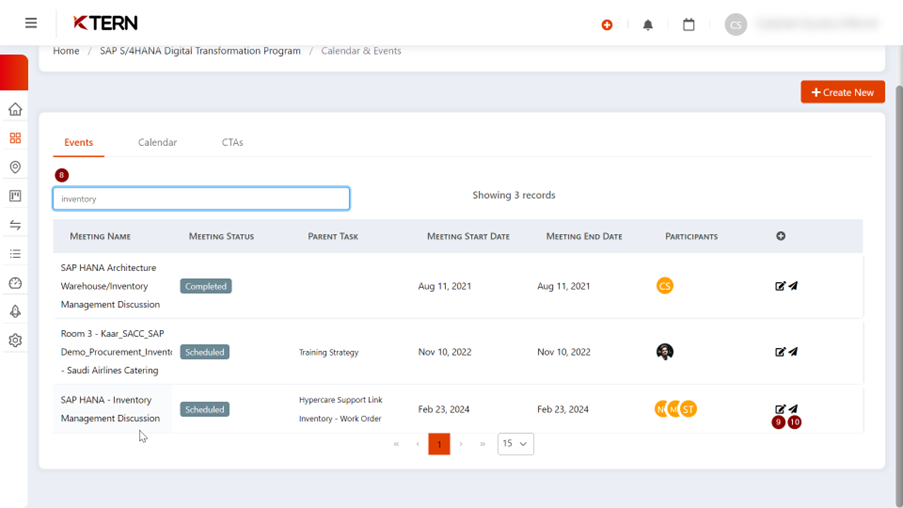Open the swap arrows icon in sidebar
Screen dimensions: 903x508
coord(16,225)
